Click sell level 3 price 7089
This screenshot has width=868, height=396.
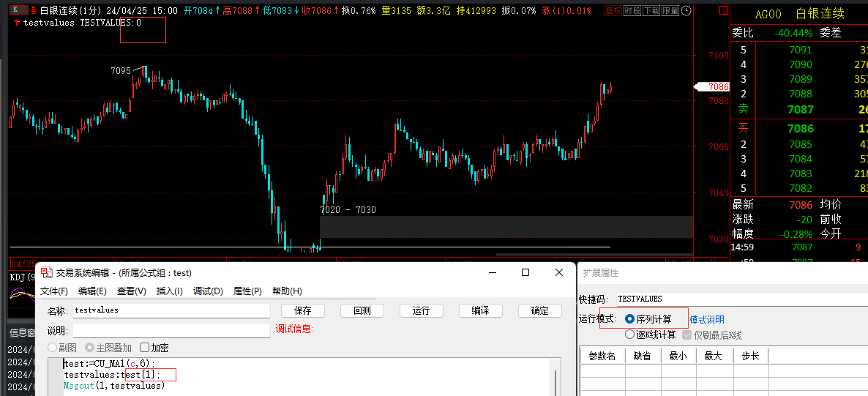coord(800,79)
